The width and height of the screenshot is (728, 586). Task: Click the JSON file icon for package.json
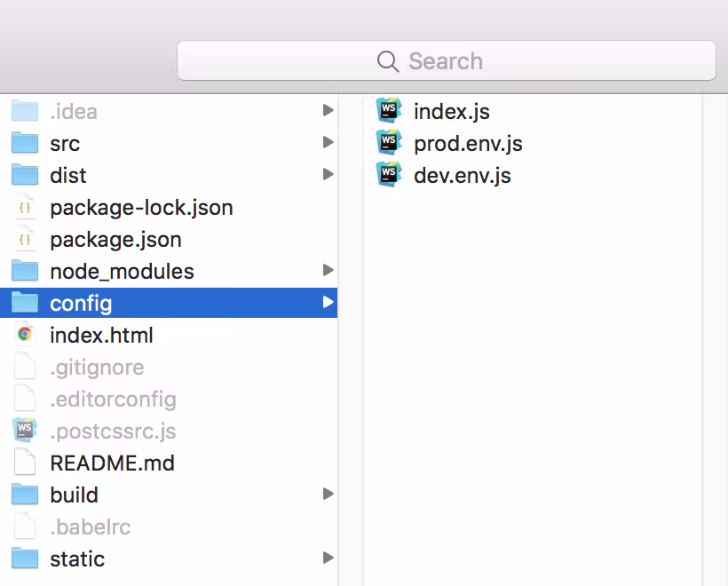25,239
